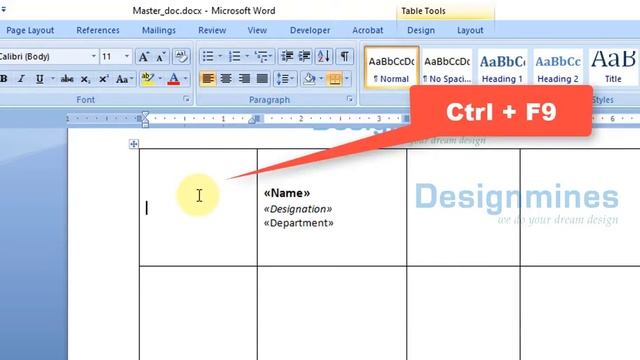640x360 pixels.
Task: Justify the text alignment
Action: coord(262,78)
